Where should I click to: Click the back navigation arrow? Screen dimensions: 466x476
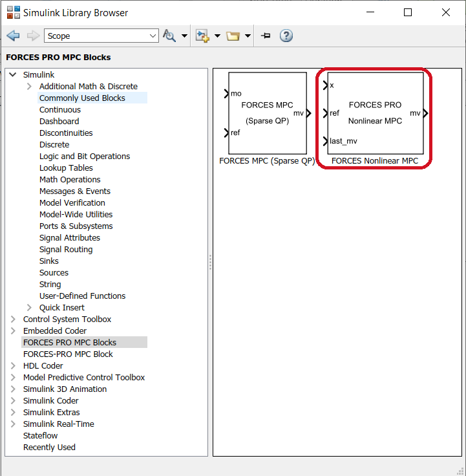click(x=13, y=36)
